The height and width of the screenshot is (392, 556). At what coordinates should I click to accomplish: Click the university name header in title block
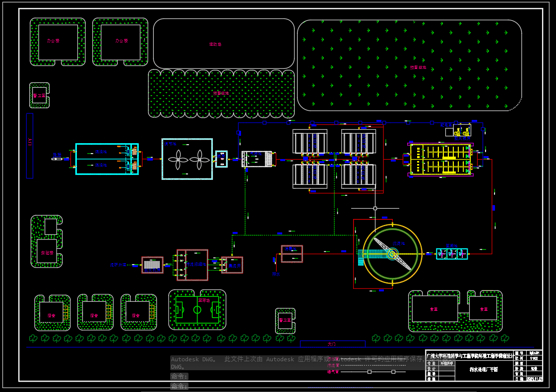(470, 356)
